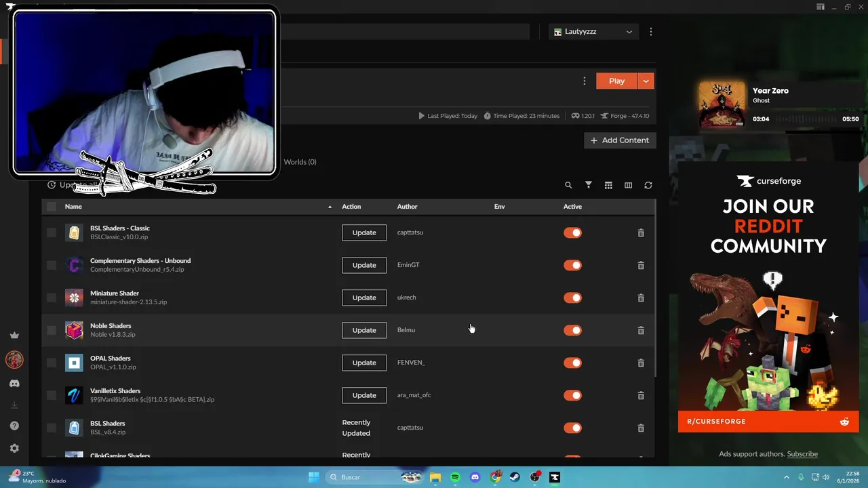Update Vanilletix Shaders
This screenshot has width=868, height=488.
point(364,395)
